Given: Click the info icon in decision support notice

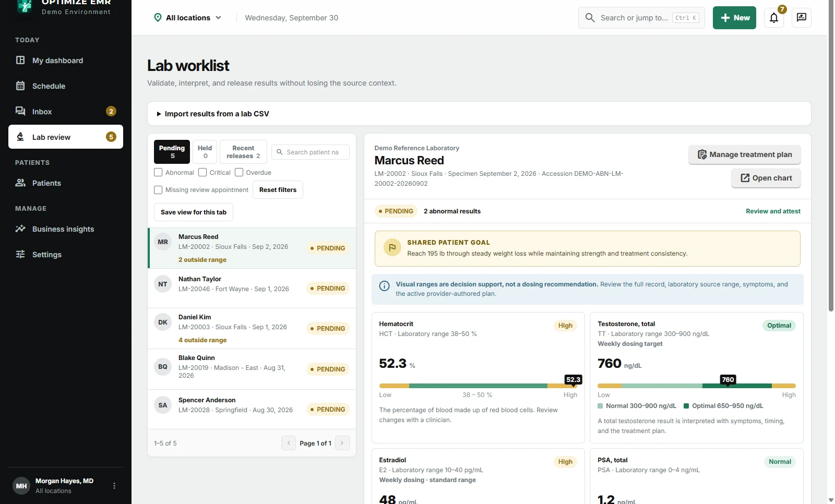Looking at the screenshot, I should coord(384,286).
